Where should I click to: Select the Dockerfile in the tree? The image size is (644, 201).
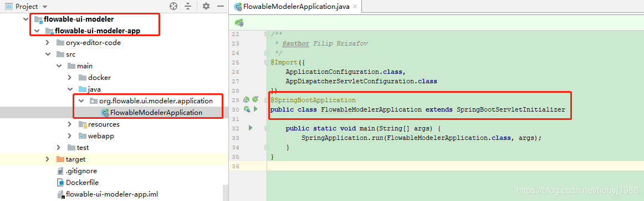pos(82,183)
